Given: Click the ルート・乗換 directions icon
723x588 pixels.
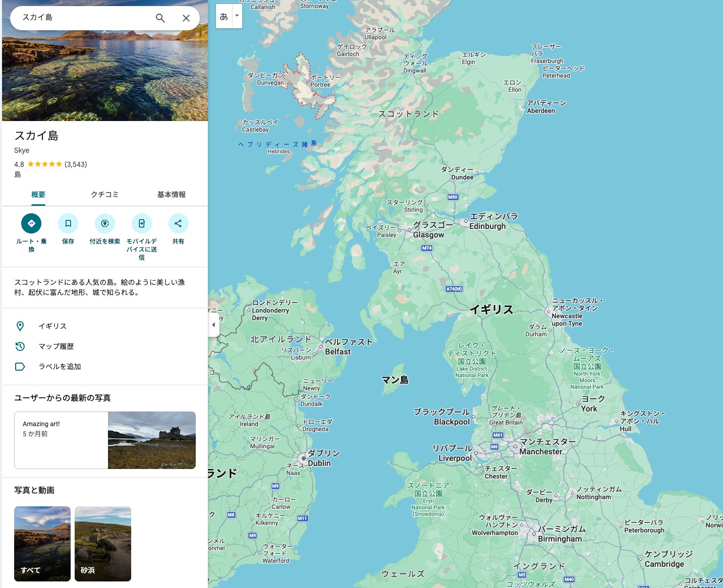Looking at the screenshot, I should (31, 223).
